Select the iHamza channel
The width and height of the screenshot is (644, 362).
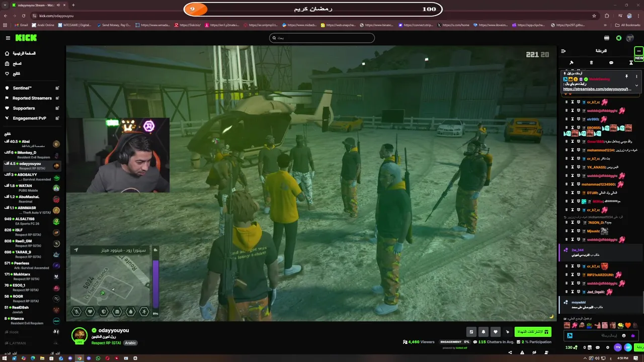click(x=31, y=321)
